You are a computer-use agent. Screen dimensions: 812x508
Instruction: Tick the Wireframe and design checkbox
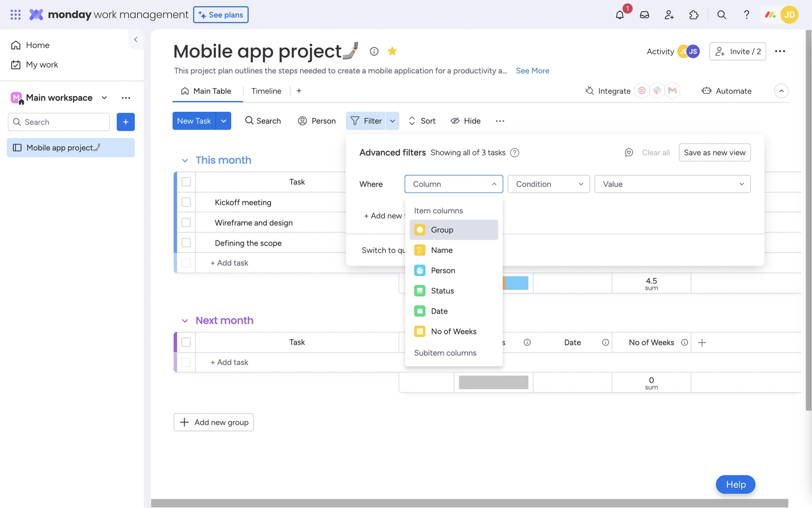pyautogui.click(x=186, y=223)
